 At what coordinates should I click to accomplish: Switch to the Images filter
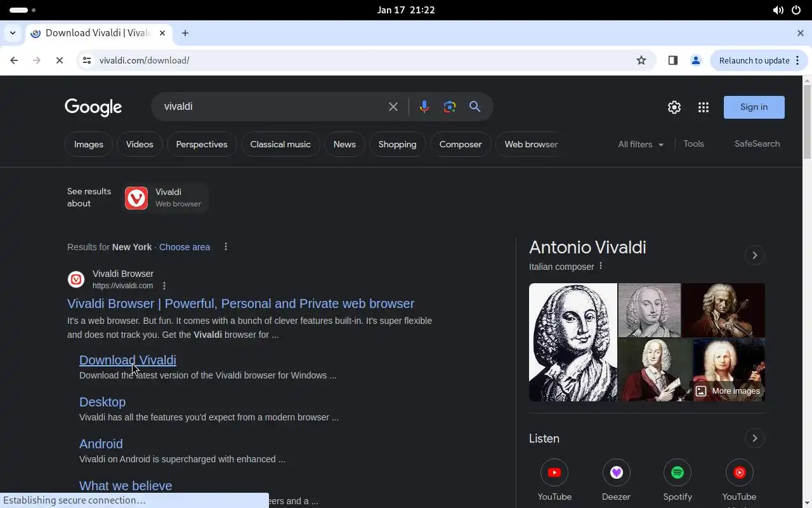(x=89, y=144)
